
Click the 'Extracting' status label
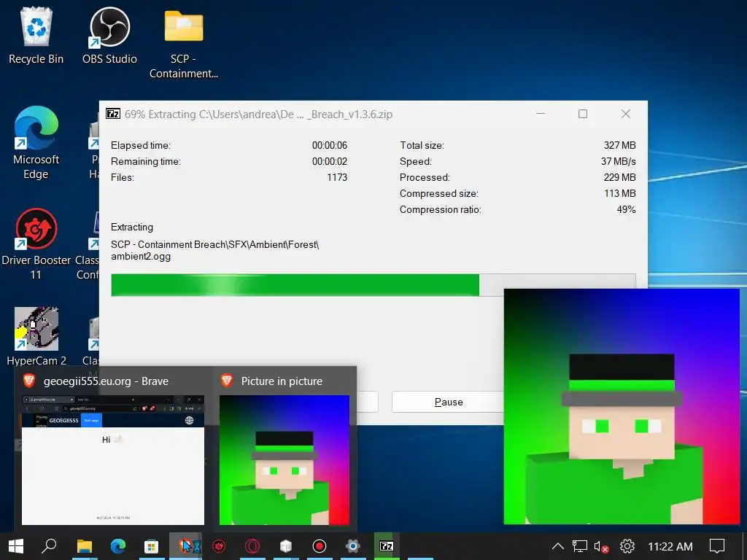pos(132,227)
